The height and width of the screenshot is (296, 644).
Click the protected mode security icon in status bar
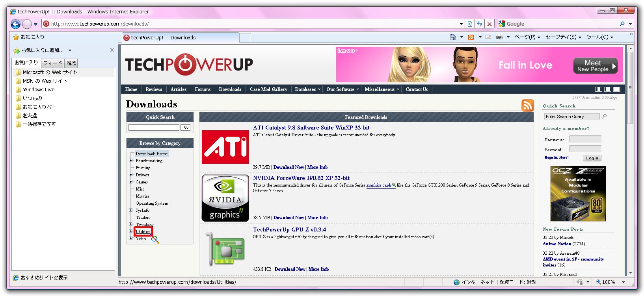pyautogui.click(x=580, y=282)
